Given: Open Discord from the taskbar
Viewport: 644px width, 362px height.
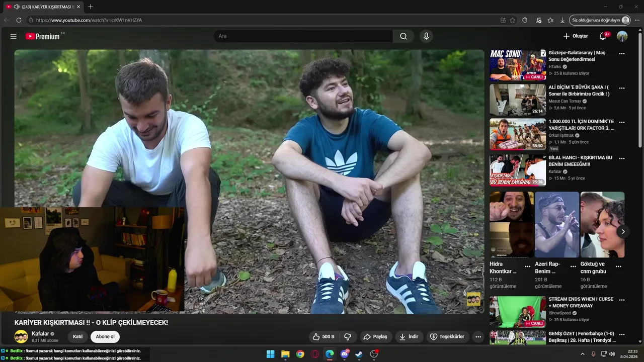Looking at the screenshot, I should click(345, 354).
